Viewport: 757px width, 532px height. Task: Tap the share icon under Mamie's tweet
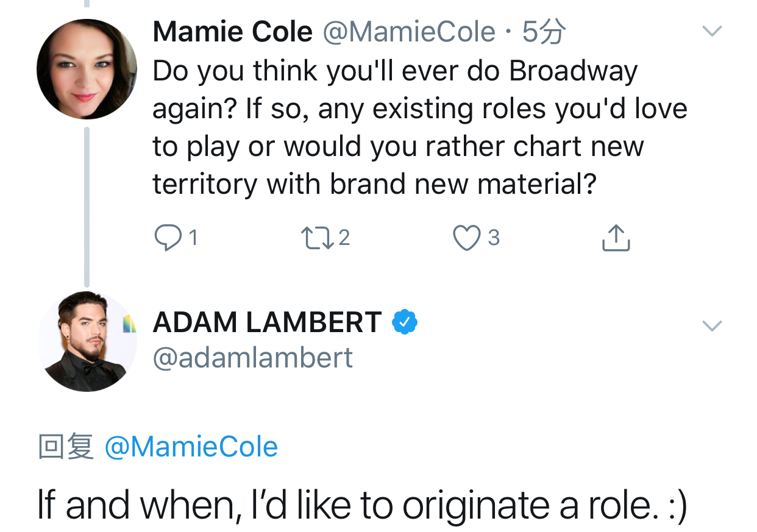(616, 238)
